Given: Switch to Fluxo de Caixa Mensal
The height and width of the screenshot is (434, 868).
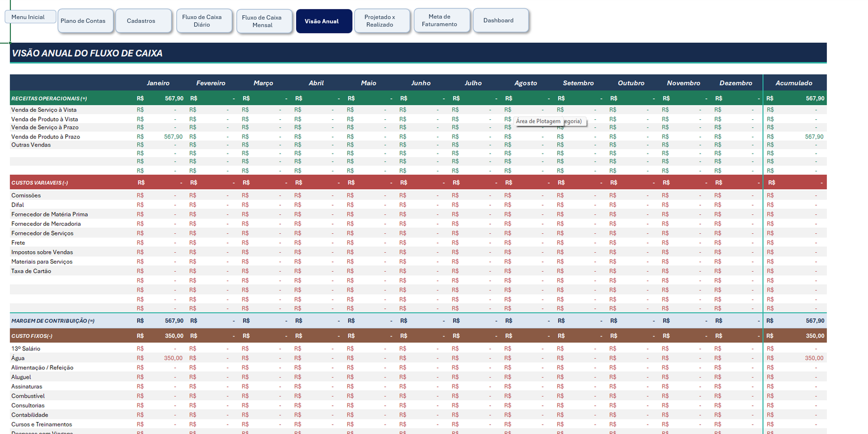Looking at the screenshot, I should (264, 21).
